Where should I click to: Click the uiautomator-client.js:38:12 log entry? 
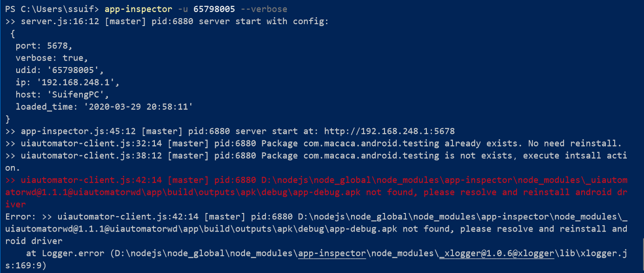click(x=316, y=161)
